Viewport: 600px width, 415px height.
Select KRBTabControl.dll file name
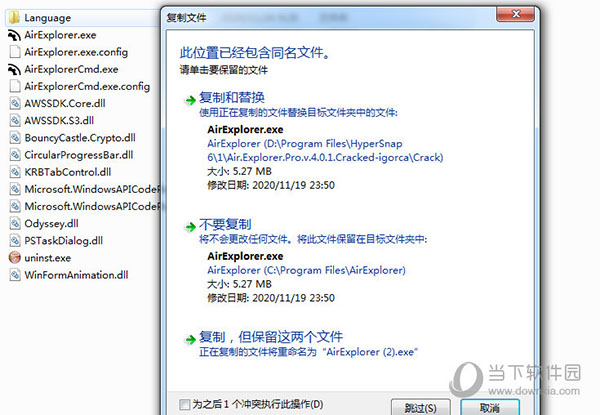coord(68,172)
